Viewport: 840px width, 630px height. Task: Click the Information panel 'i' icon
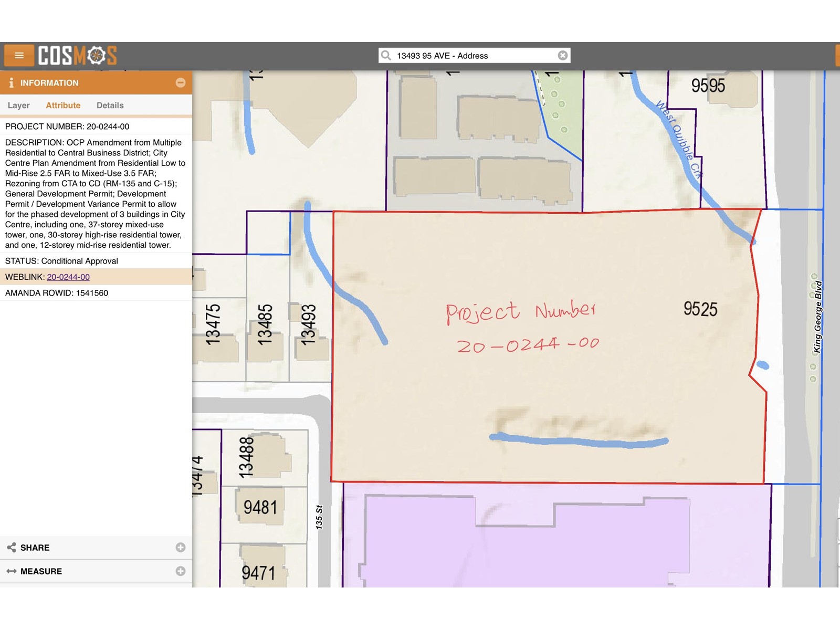(11, 83)
